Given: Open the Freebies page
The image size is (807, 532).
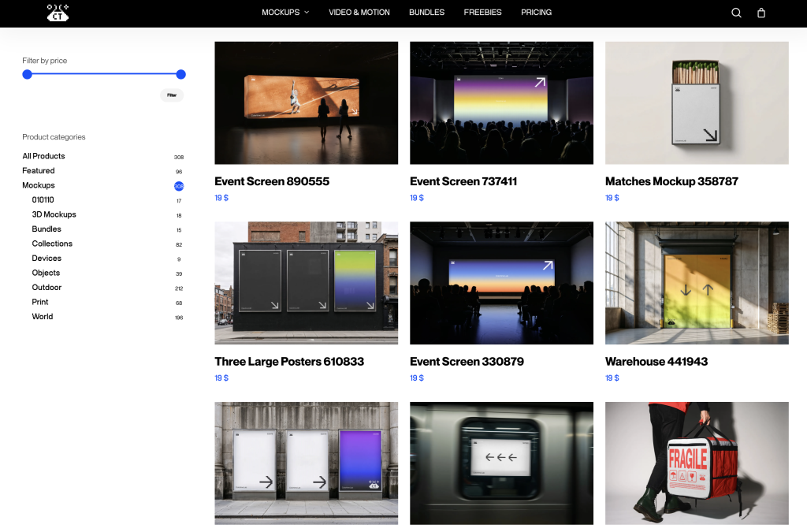Looking at the screenshot, I should pos(482,13).
